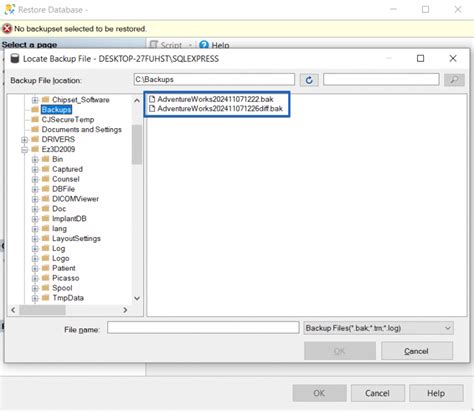Expand the Captured folder node

tap(35, 169)
